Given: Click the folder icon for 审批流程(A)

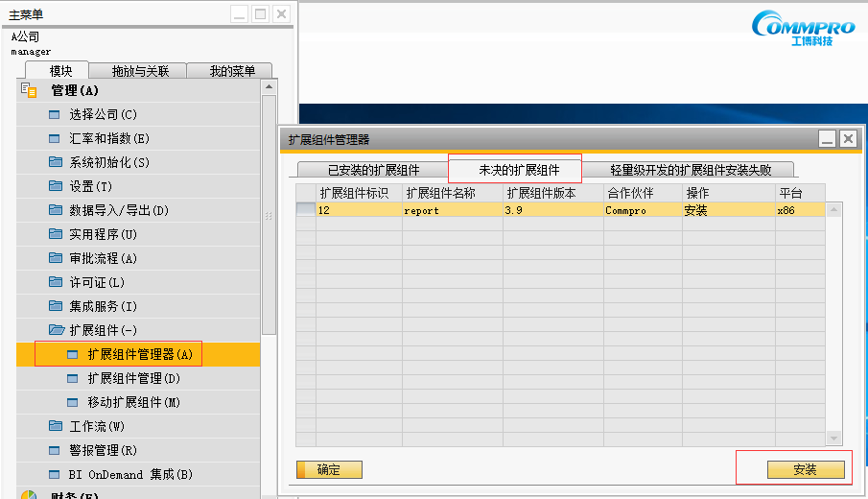Looking at the screenshot, I should click(x=56, y=257).
